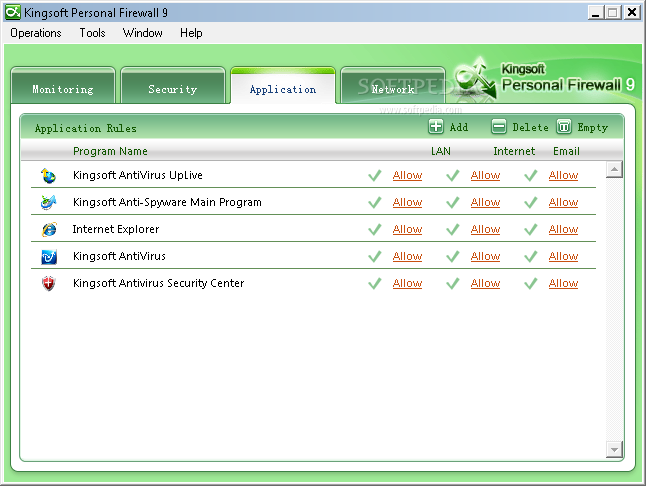Click Internet checkmark for Internet Explorer

(x=452, y=229)
